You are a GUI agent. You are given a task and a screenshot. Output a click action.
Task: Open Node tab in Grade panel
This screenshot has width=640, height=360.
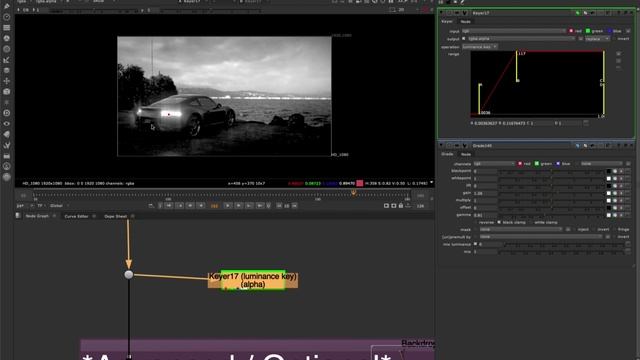pos(466,154)
